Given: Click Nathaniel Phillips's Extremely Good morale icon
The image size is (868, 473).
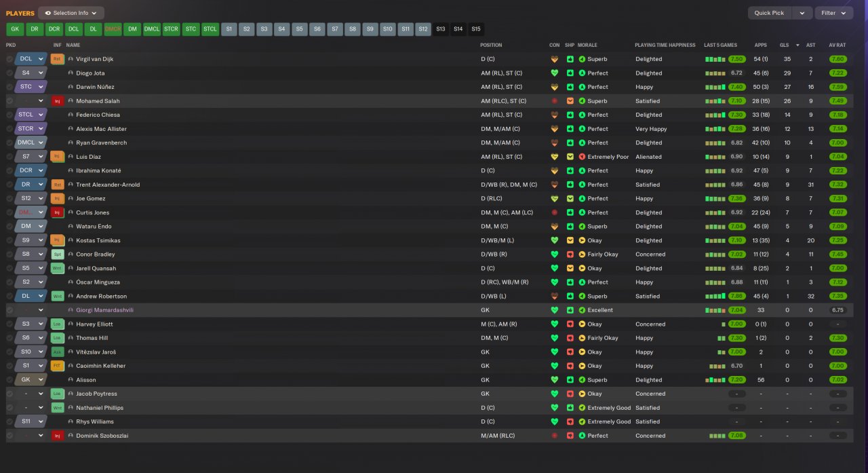Looking at the screenshot, I should point(582,408).
